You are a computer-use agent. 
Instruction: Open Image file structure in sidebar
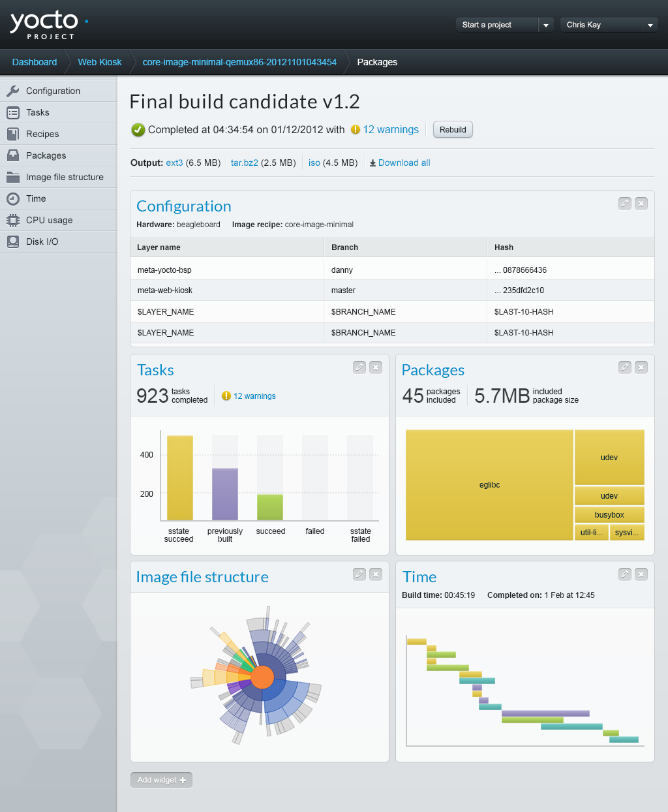[65, 177]
